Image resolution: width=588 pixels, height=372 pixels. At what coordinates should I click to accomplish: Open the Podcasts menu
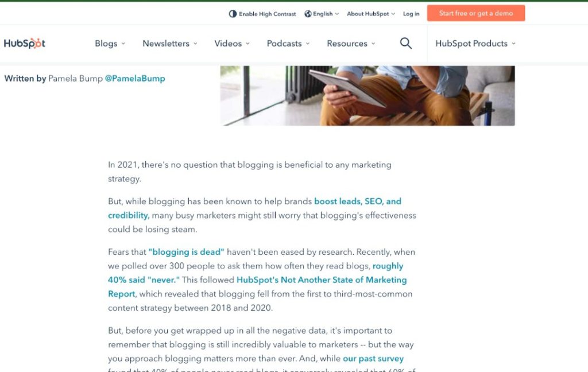(288, 44)
